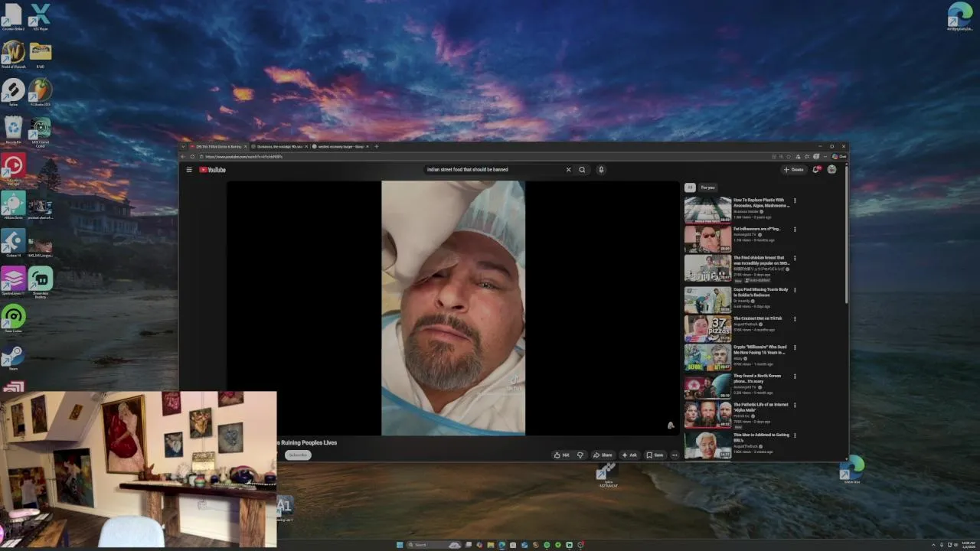This screenshot has height=551, width=980.
Task: Click the magnifier search button on YouTube
Action: click(582, 170)
